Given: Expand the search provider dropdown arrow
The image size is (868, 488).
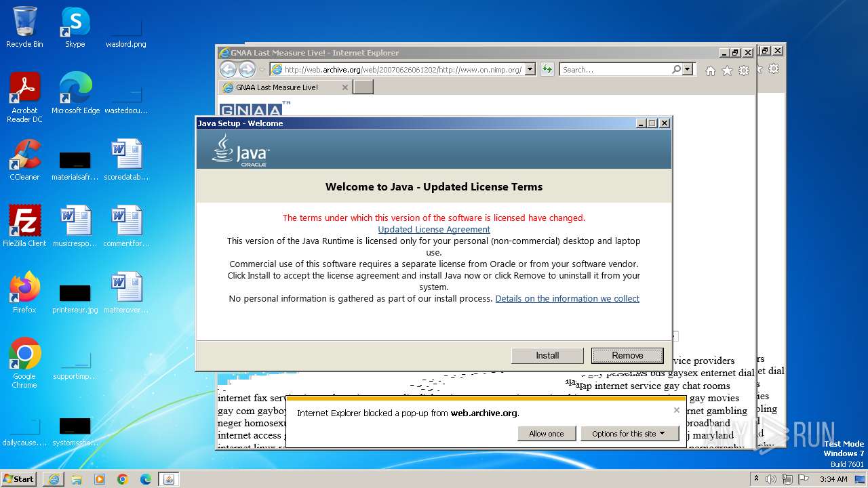Looking at the screenshot, I should (688, 69).
